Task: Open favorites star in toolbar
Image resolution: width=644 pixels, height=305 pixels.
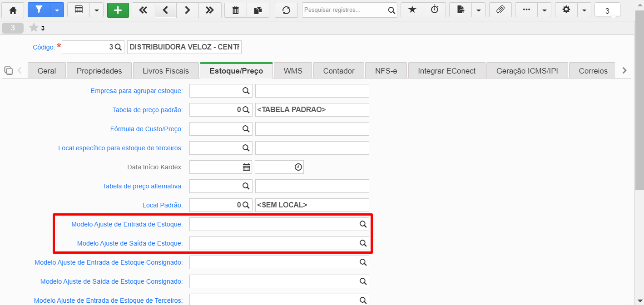Action: [412, 10]
